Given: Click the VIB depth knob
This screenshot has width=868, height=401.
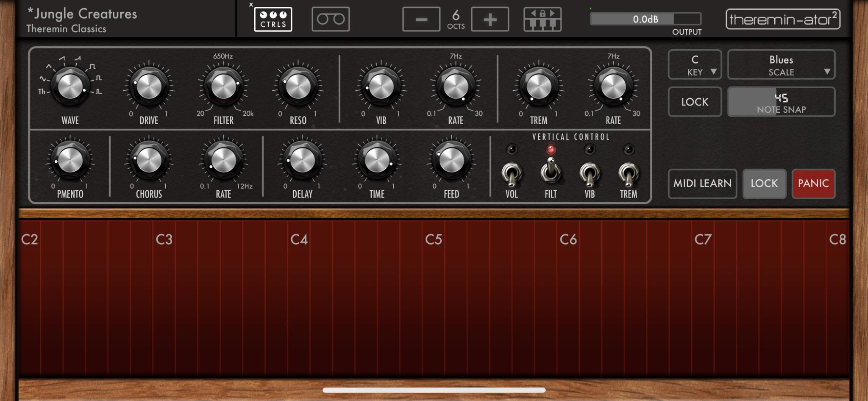Looking at the screenshot, I should [x=381, y=86].
